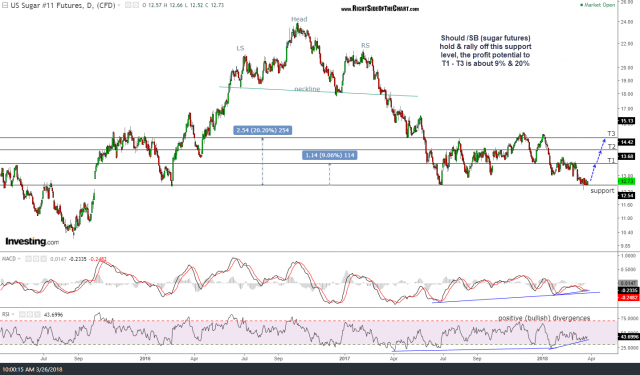Screen dimensions: 640x375
Task: Select the neckline text label
Action: pyautogui.click(x=307, y=89)
